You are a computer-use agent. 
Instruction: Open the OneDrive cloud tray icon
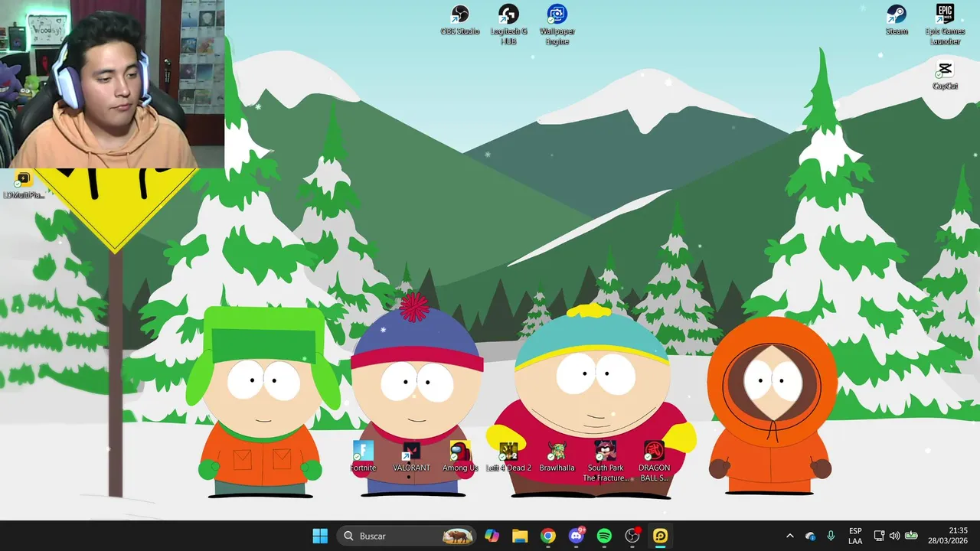pos(811,536)
